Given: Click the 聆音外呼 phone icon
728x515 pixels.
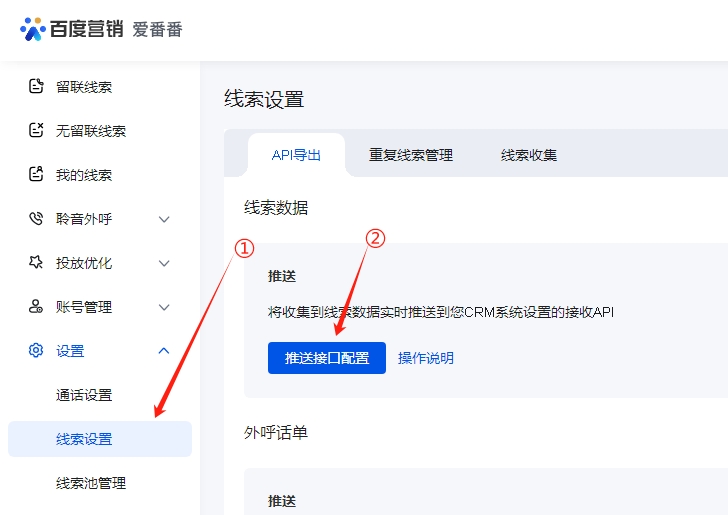Looking at the screenshot, I should click(x=36, y=219).
